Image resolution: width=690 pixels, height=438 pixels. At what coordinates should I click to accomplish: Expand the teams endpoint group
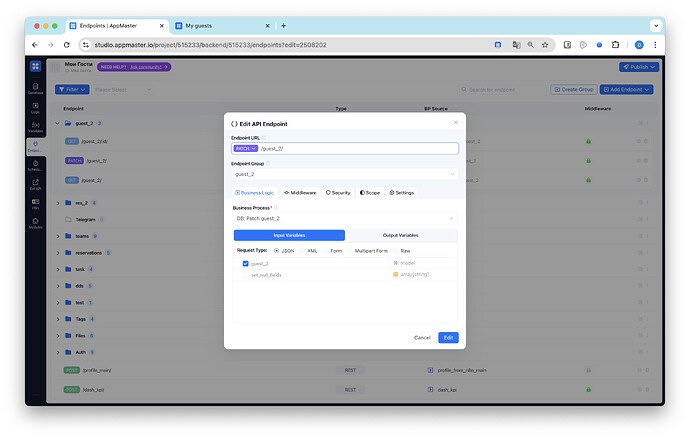(58, 236)
